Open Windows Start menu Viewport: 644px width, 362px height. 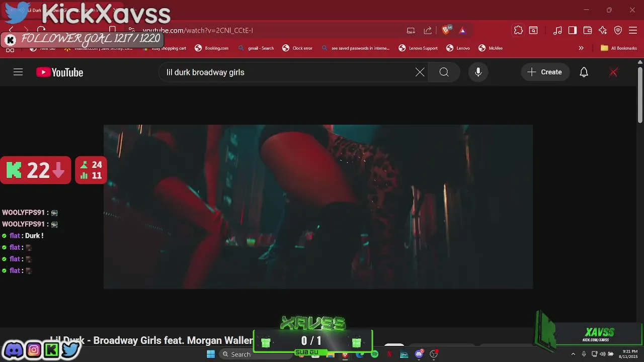click(x=211, y=354)
